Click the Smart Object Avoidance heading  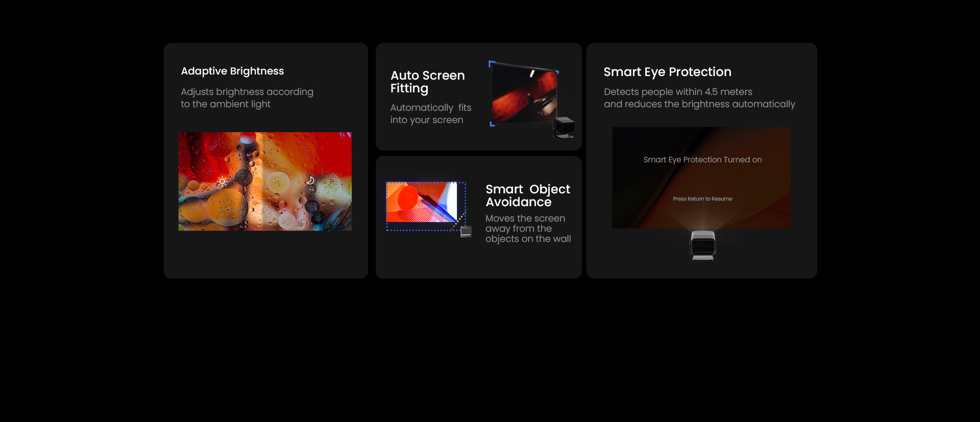527,195
